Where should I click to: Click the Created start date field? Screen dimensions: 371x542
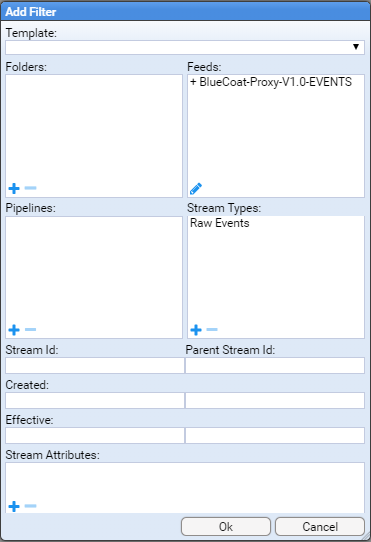coord(95,400)
